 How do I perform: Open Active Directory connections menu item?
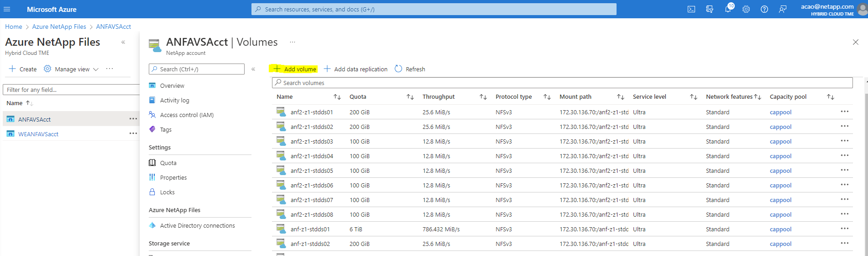tap(197, 225)
